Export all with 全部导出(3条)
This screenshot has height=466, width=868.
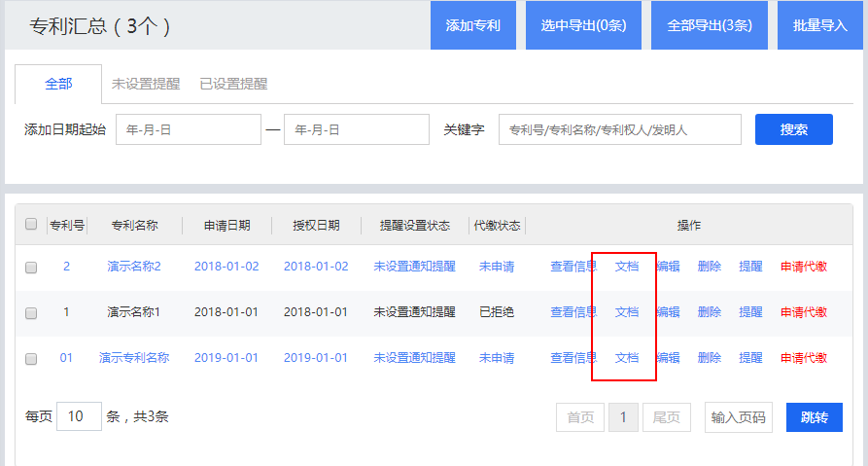(710, 25)
